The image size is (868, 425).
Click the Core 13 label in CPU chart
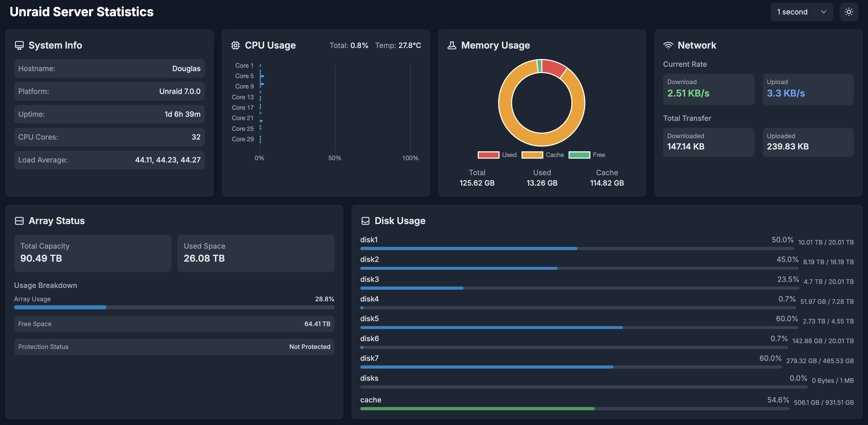point(243,97)
